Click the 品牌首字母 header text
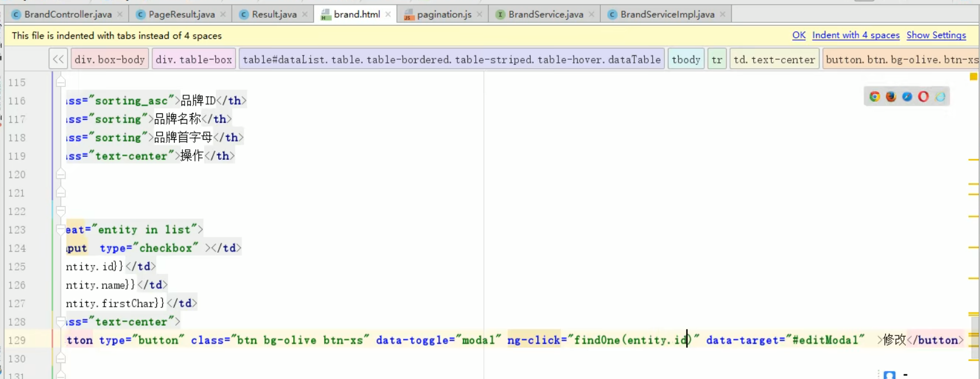The width and height of the screenshot is (980, 379). coord(183,137)
